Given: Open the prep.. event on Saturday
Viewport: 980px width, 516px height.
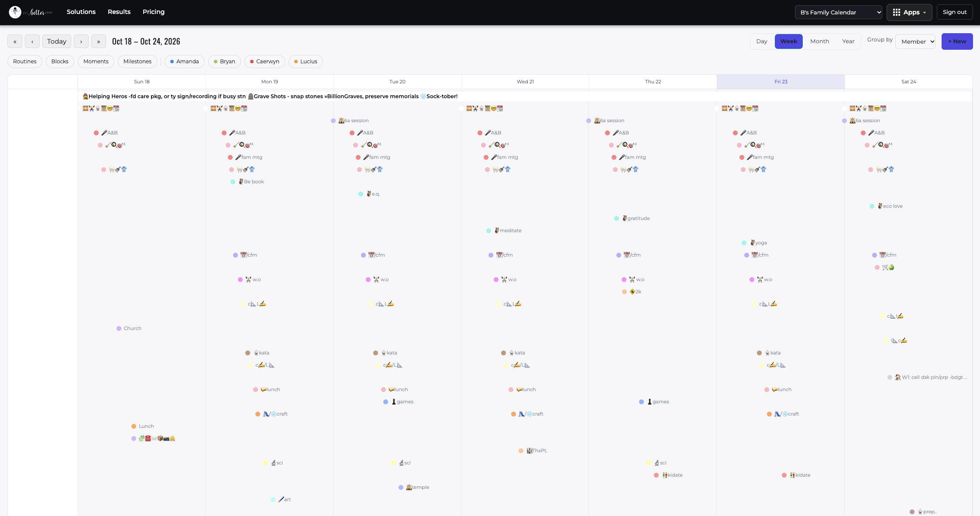Looking at the screenshot, I should click(923, 512).
